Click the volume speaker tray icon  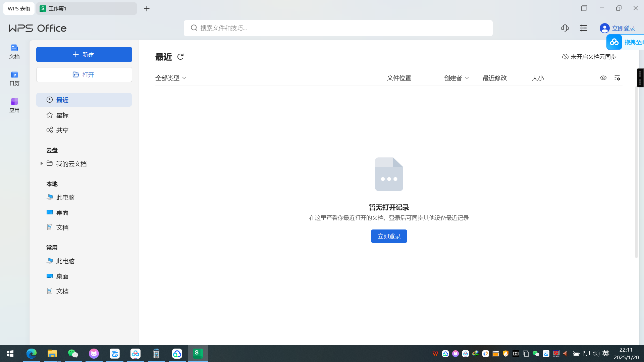pos(596,354)
